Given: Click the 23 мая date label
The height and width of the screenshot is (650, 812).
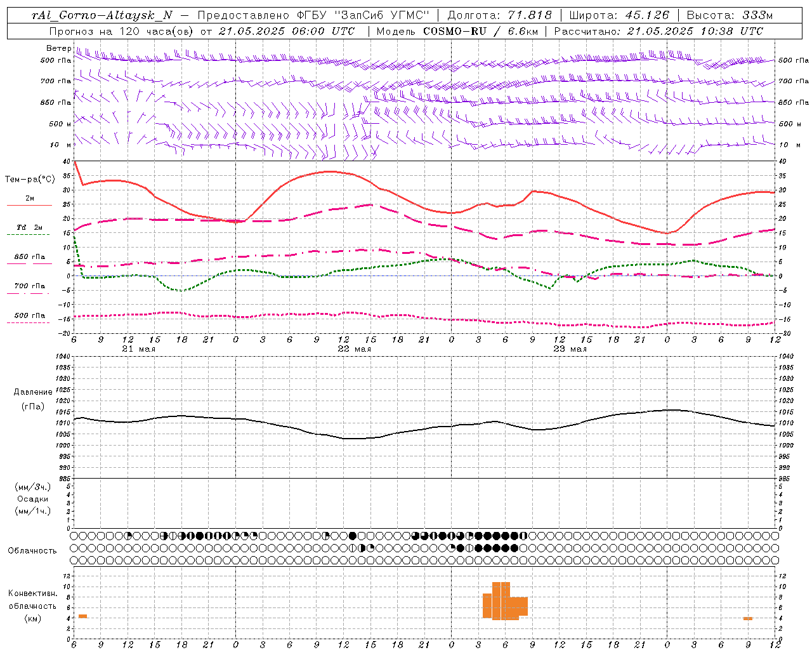Looking at the screenshot, I should coord(570,349).
